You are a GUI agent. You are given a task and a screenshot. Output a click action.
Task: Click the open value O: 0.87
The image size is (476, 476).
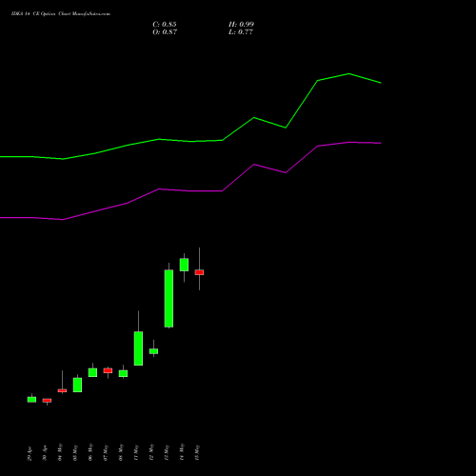[x=165, y=32]
